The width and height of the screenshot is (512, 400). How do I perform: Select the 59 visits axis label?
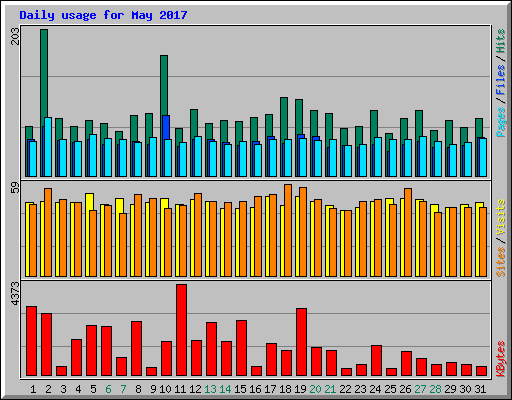pyautogui.click(x=16, y=187)
